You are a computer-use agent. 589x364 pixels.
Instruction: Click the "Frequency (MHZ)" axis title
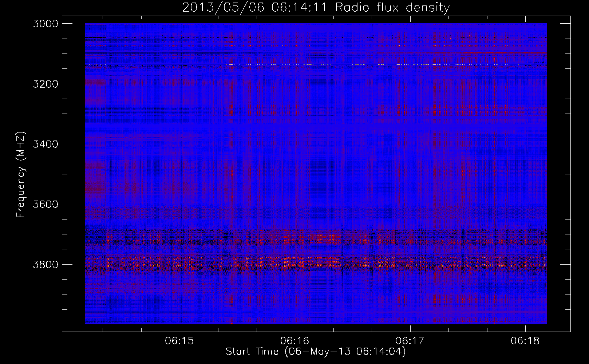coord(21,175)
